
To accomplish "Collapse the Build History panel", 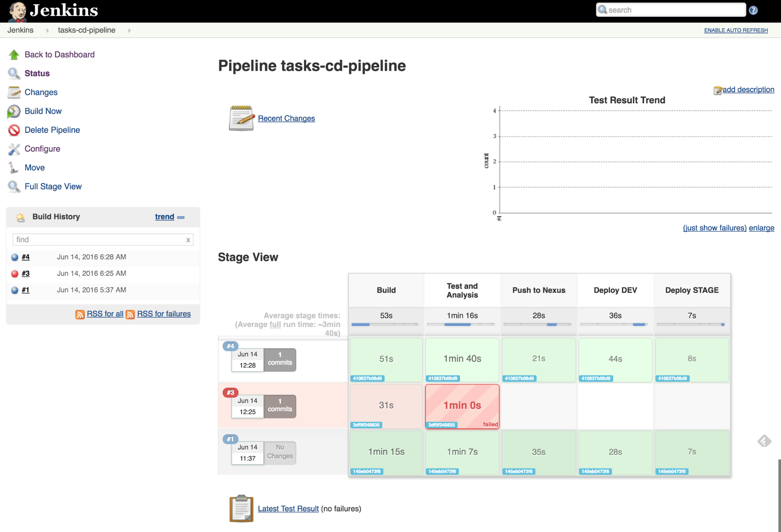I will (181, 217).
